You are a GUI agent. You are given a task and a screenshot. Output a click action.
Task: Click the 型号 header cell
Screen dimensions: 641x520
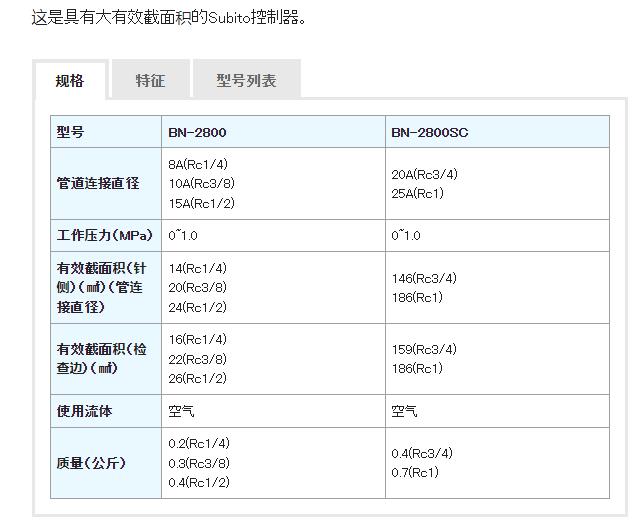71,132
